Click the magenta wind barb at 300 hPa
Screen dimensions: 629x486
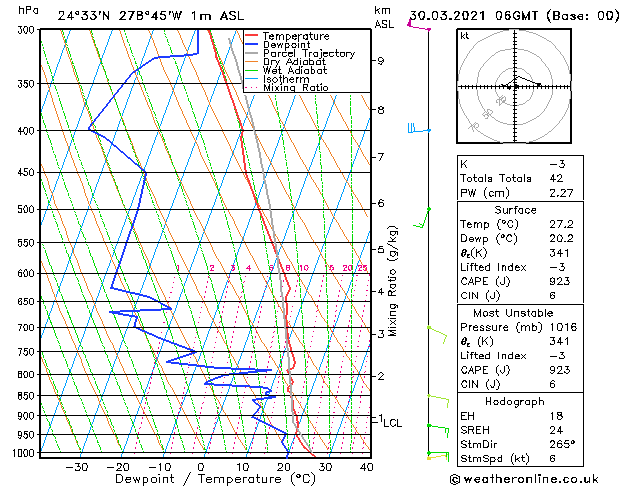(418, 25)
